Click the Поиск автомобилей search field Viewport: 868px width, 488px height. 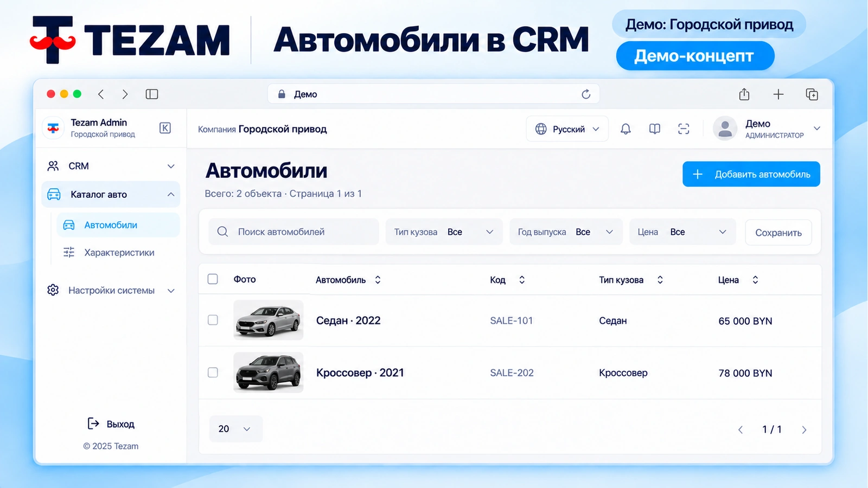tap(294, 232)
